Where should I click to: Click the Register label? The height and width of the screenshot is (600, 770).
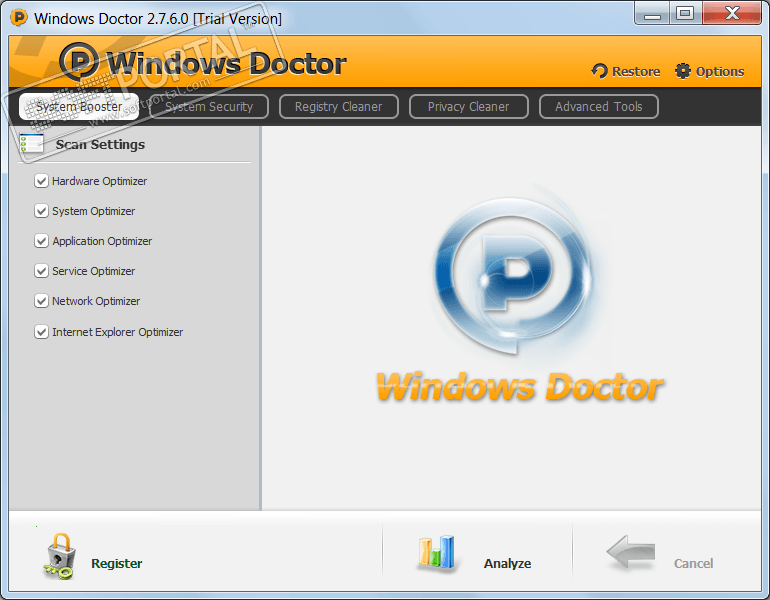(117, 563)
